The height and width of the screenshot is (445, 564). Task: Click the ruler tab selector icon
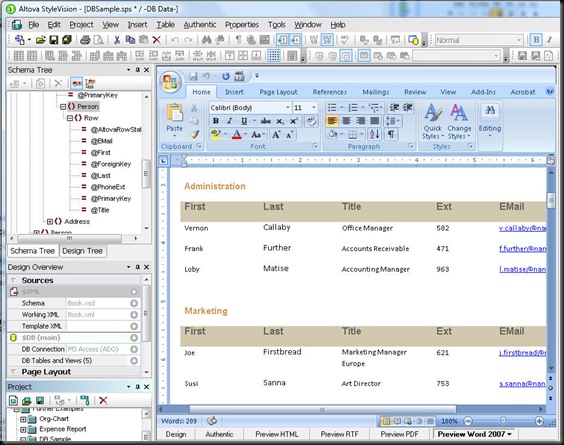163,160
